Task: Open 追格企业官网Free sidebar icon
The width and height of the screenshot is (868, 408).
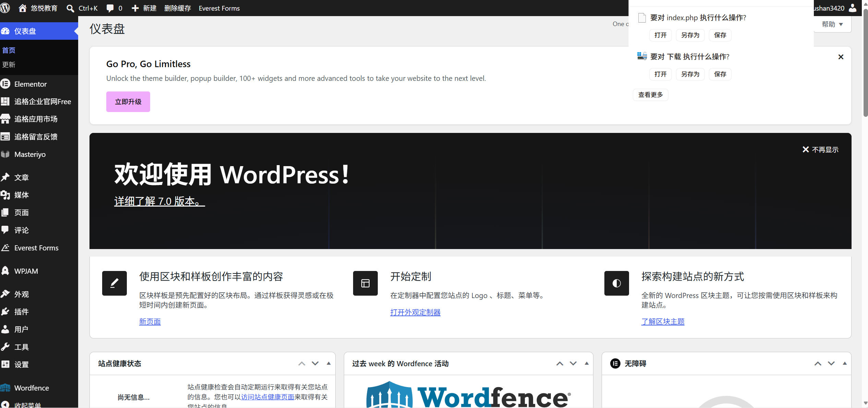Action: tap(5, 101)
